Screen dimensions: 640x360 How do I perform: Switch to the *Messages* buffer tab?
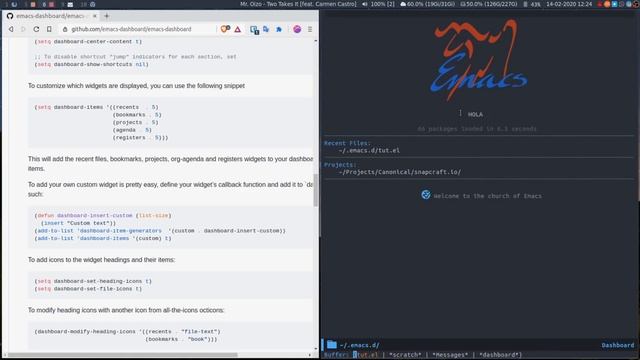coord(450,355)
